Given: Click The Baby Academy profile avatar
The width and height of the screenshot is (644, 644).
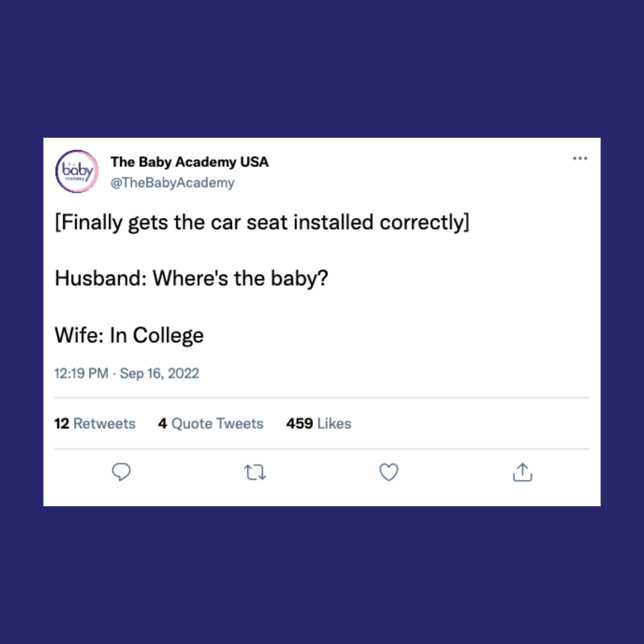Looking at the screenshot, I should pos(77,171).
